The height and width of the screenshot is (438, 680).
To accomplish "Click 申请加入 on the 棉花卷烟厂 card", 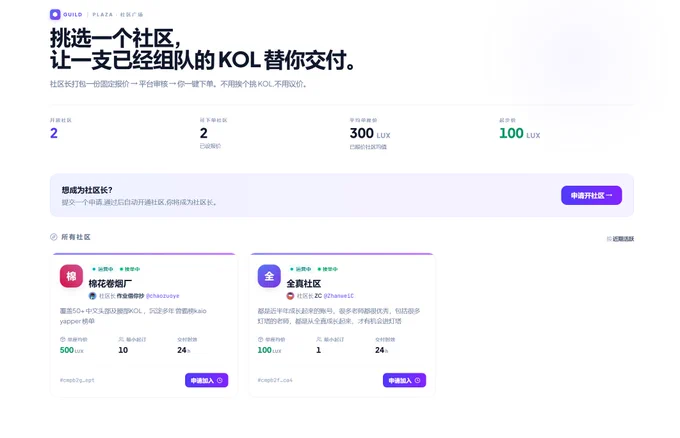I will (x=206, y=380).
